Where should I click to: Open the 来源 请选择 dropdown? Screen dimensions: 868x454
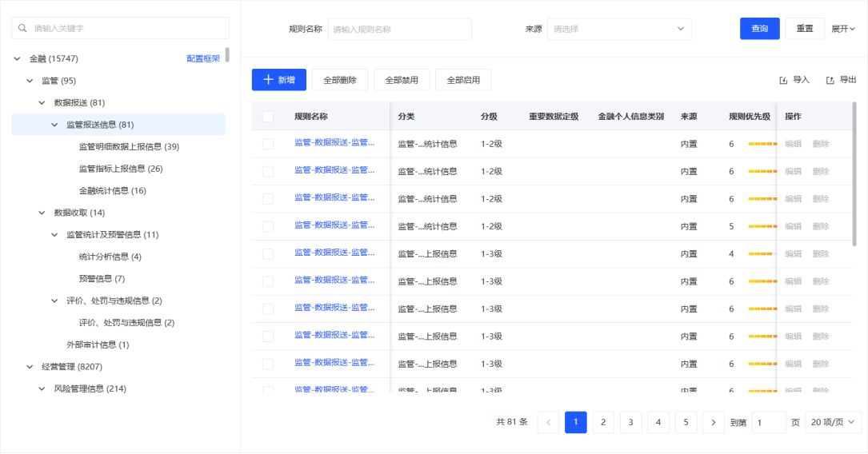coord(619,29)
